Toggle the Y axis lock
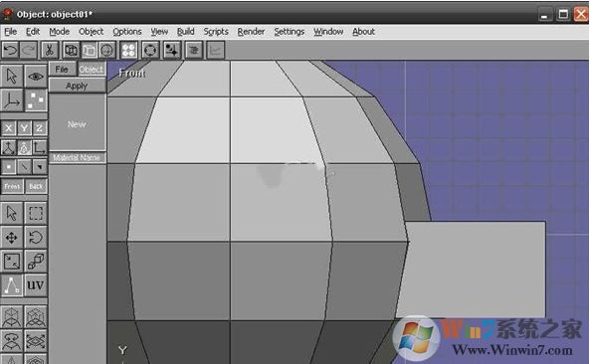This screenshot has width=589, height=364. click(24, 128)
